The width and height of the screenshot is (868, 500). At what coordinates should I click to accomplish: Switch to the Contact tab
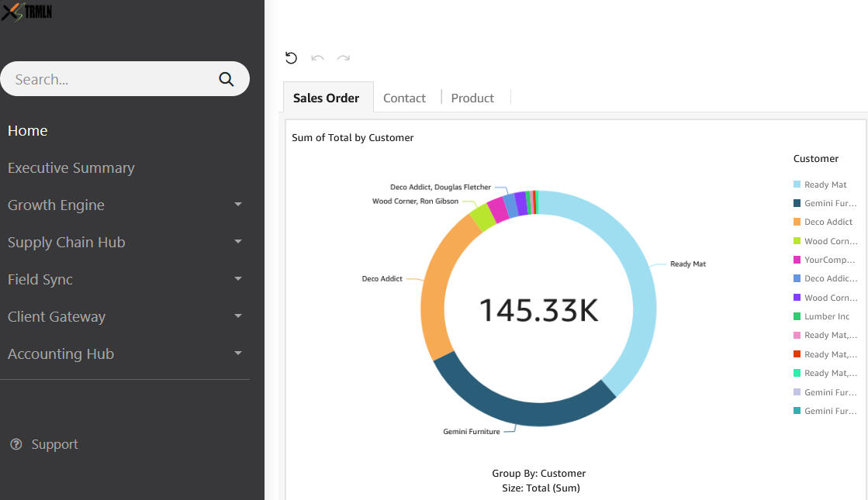click(404, 98)
